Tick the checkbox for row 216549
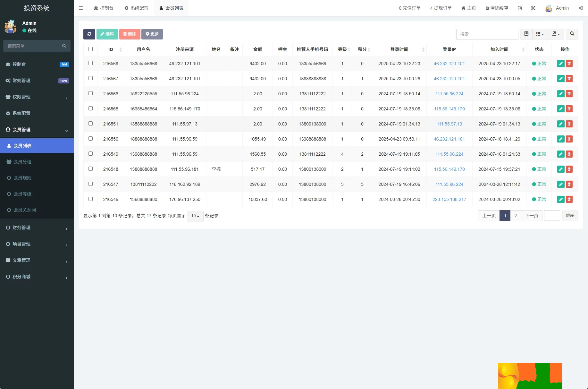The height and width of the screenshot is (389, 588). pyautogui.click(x=90, y=154)
